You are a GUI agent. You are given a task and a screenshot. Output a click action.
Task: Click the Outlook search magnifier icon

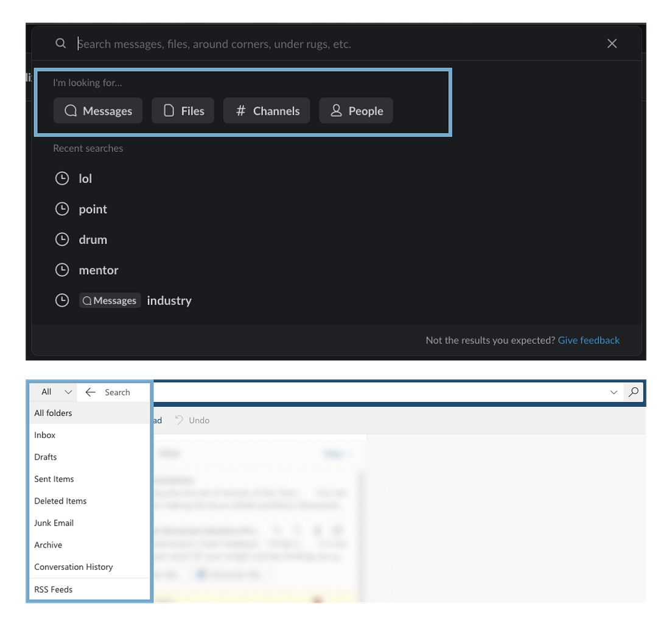[x=632, y=392]
